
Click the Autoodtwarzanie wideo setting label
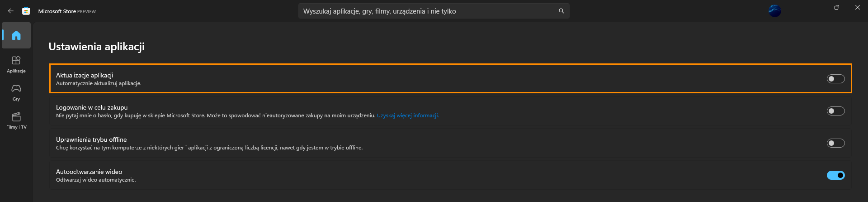89,172
